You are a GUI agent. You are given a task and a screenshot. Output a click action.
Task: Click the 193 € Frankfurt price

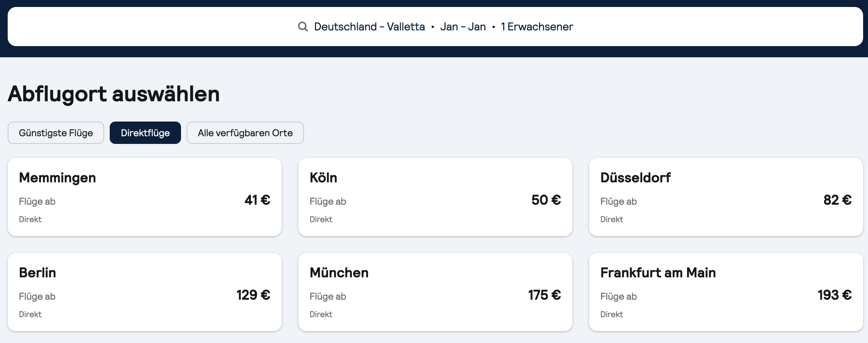(834, 295)
